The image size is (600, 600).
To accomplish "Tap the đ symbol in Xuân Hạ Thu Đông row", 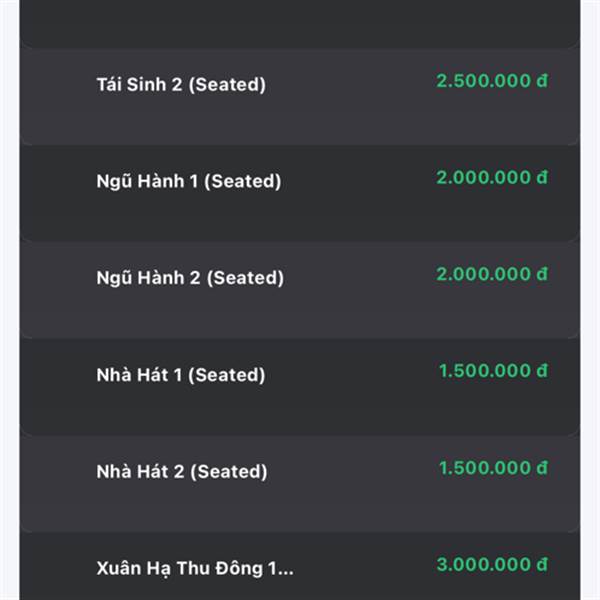I will 542,564.
